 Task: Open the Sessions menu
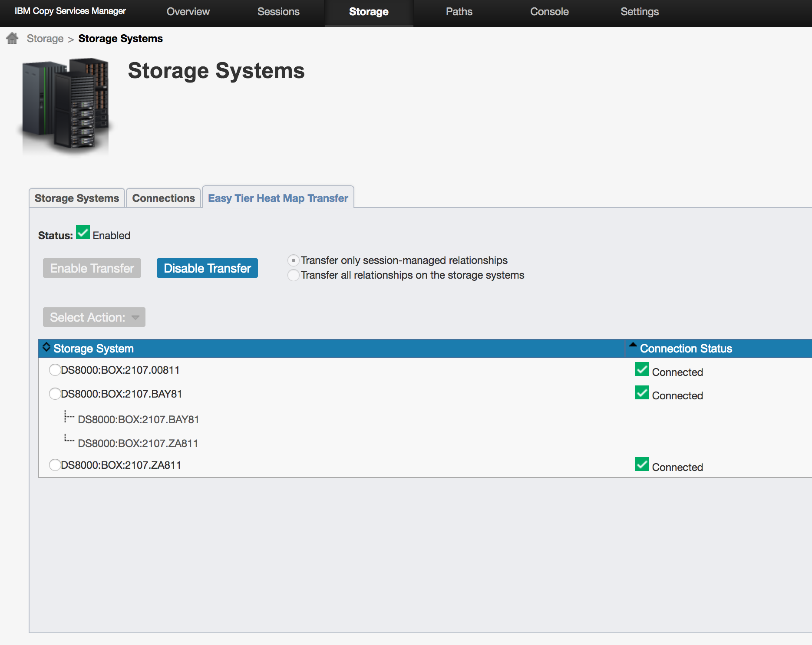pyautogui.click(x=278, y=12)
